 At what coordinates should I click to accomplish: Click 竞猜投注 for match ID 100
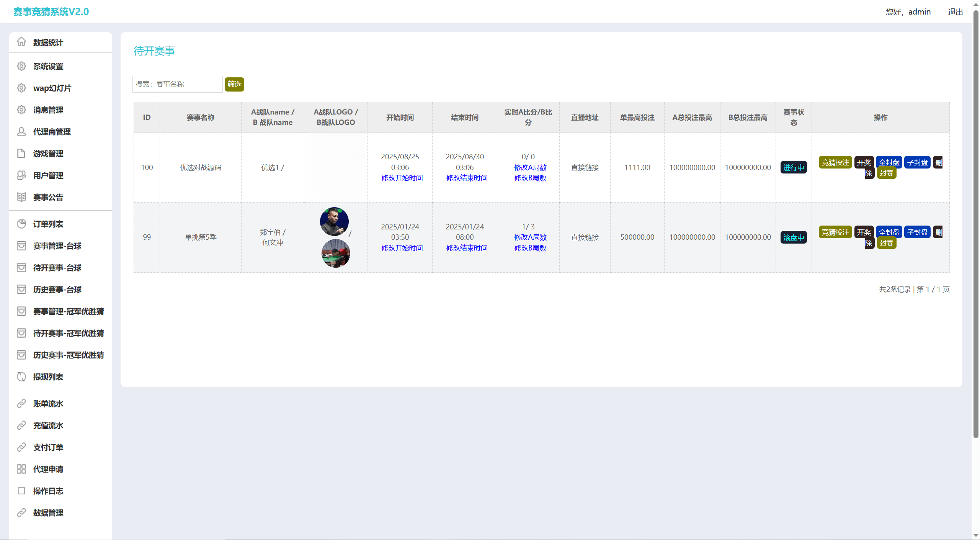click(x=835, y=162)
